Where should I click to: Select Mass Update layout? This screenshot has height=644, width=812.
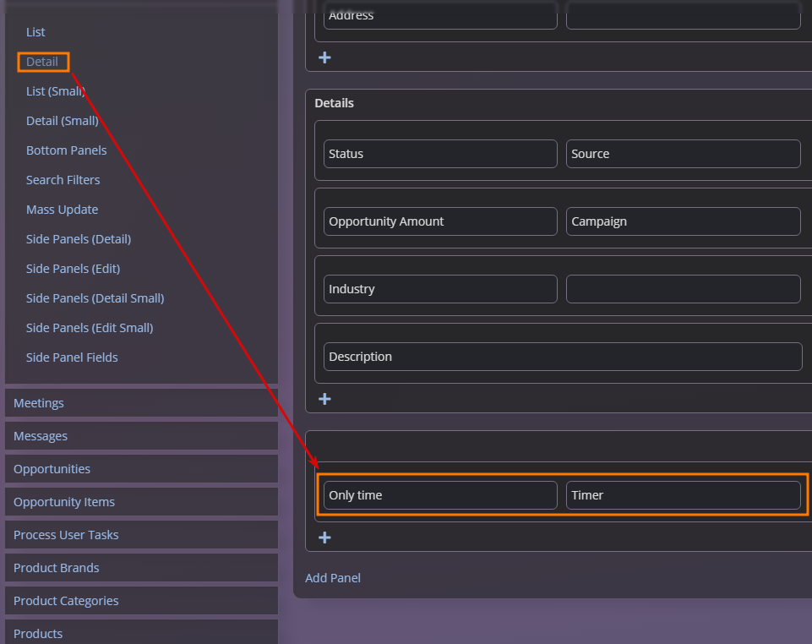(62, 210)
